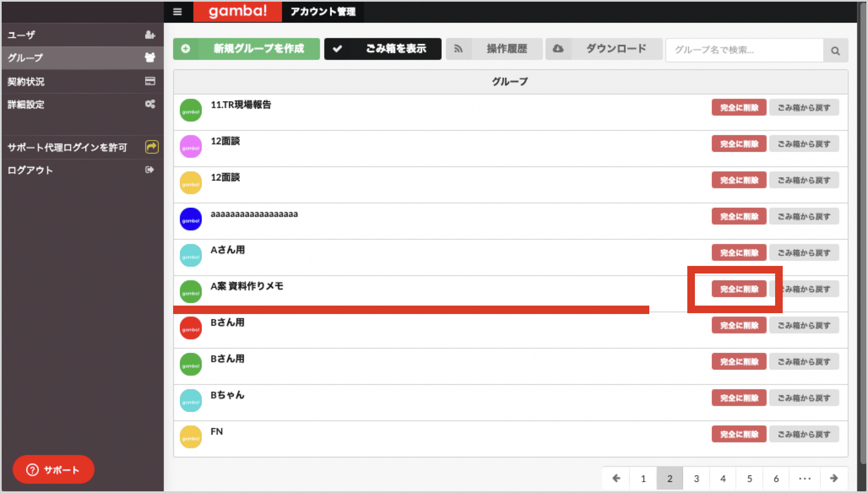Click the blue avatar of aaaaaaaaaaaaaaaaaa group
Image resolution: width=868 pixels, height=493 pixels.
point(191,219)
